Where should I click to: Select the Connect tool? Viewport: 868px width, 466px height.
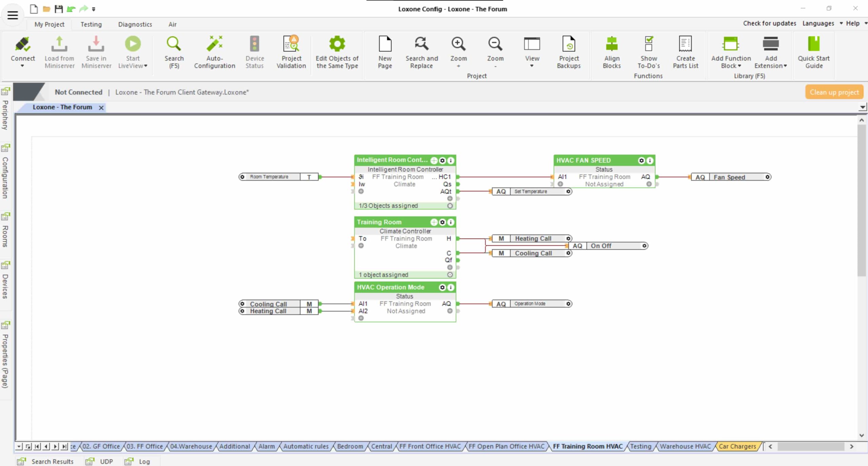coord(23,52)
